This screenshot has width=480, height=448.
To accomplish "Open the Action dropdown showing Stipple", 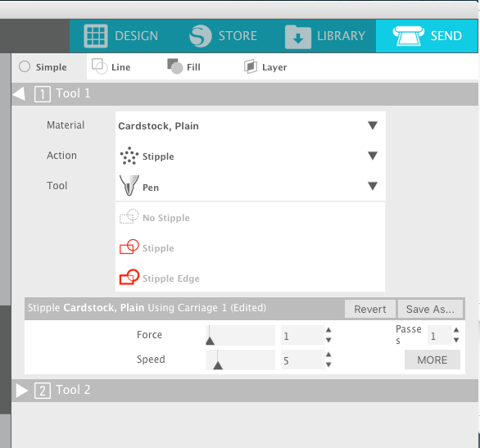I will [x=251, y=156].
